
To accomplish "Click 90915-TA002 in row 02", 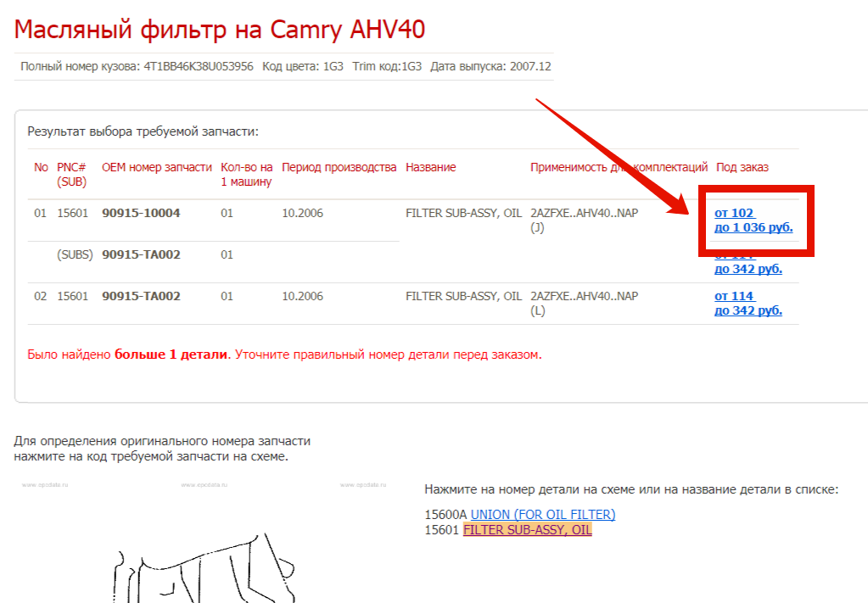I will pyautogui.click(x=141, y=296).
